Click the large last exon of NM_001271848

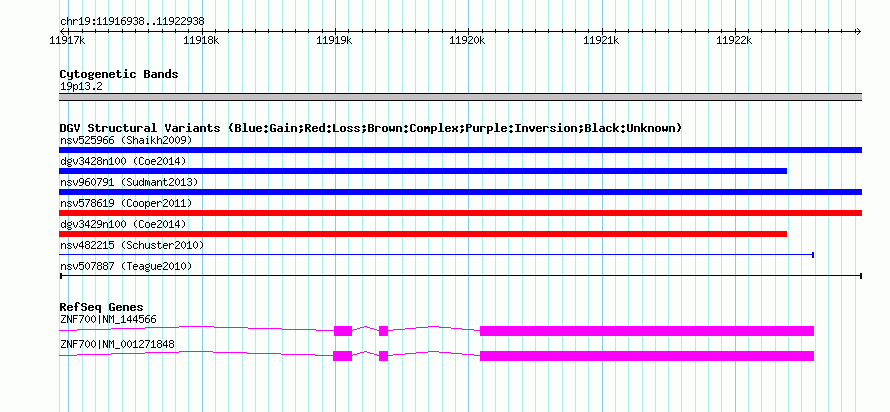pyautogui.click(x=647, y=356)
